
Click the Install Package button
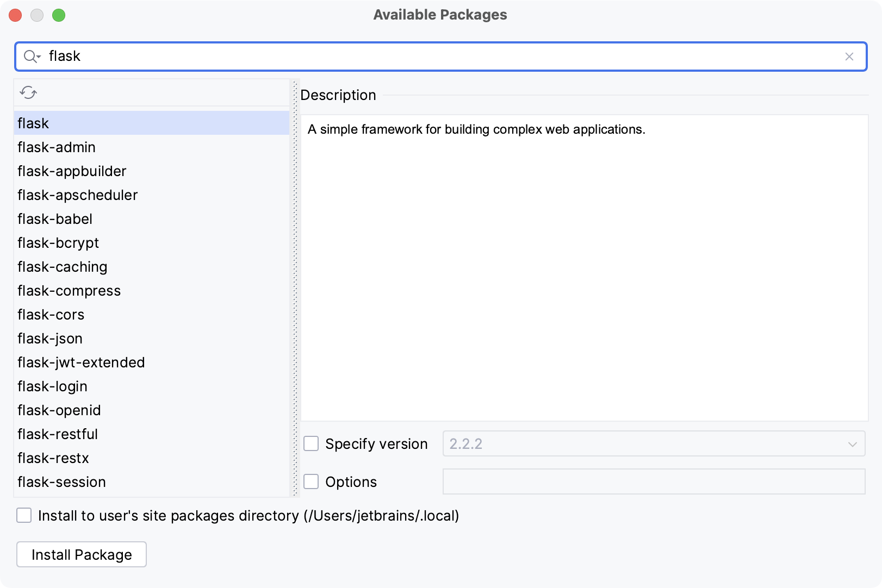[x=81, y=554]
